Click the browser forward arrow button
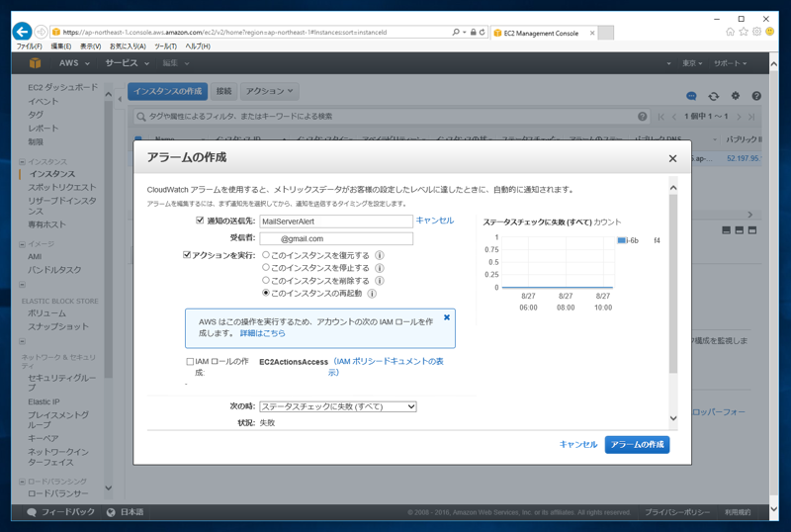This screenshot has height=532, width=791. pos(42,32)
